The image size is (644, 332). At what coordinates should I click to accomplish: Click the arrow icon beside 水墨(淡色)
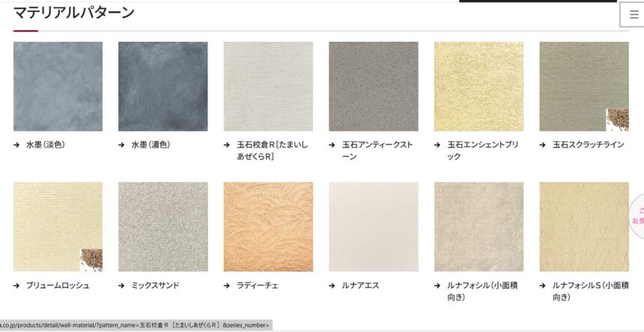(16, 145)
